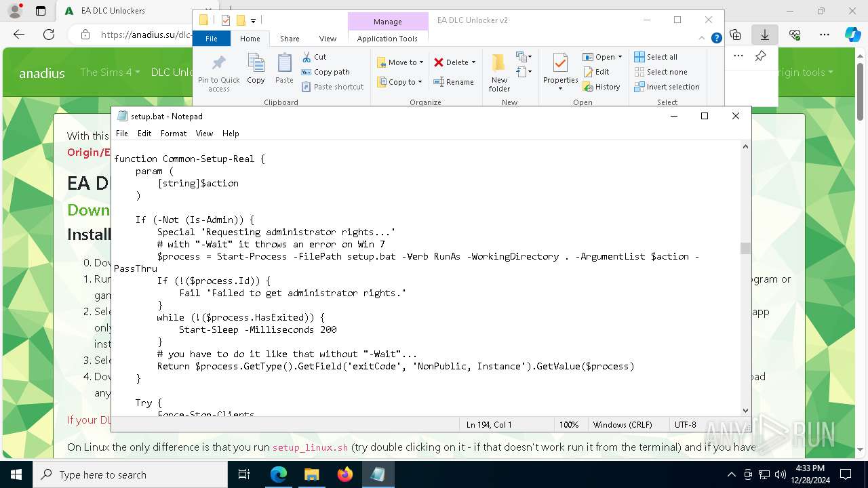Open Notepad Format menu
This screenshot has width=868, height=488.
click(174, 134)
